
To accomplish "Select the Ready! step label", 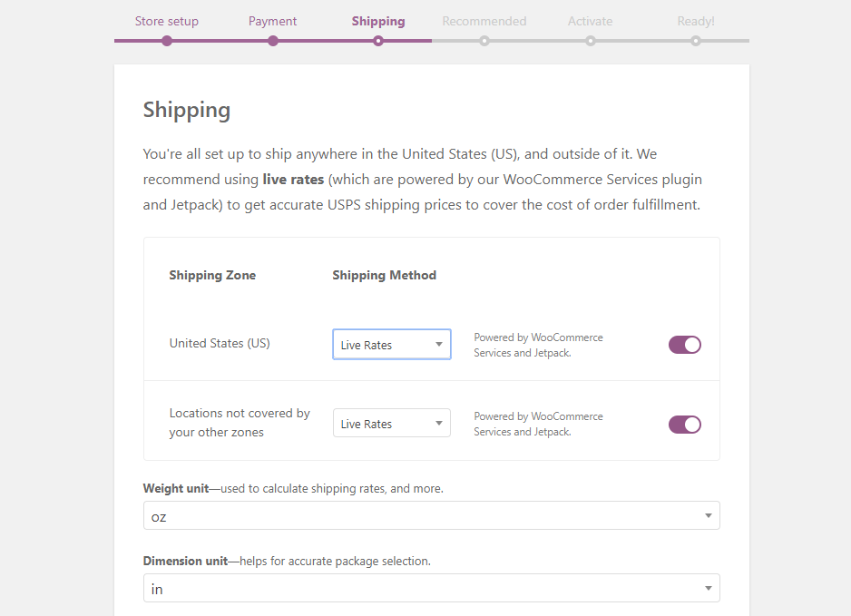I will [696, 21].
